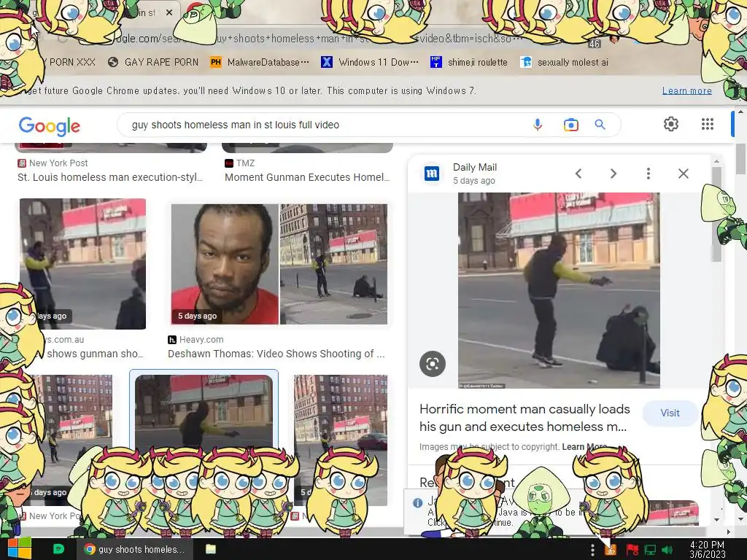Open Windows 11 Dow... bookmark
747x560 pixels.
(x=370, y=63)
